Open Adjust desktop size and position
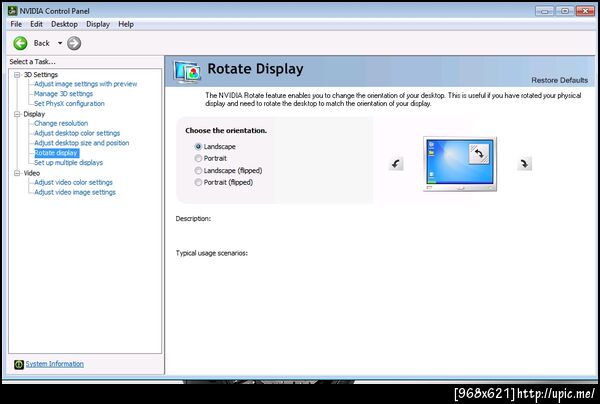The width and height of the screenshot is (600, 404). pos(82,143)
